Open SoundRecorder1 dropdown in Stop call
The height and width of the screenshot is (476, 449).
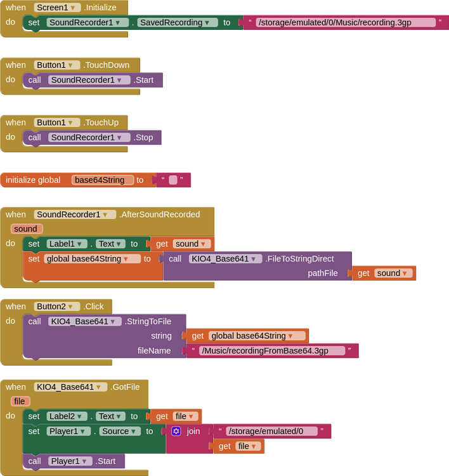89,137
